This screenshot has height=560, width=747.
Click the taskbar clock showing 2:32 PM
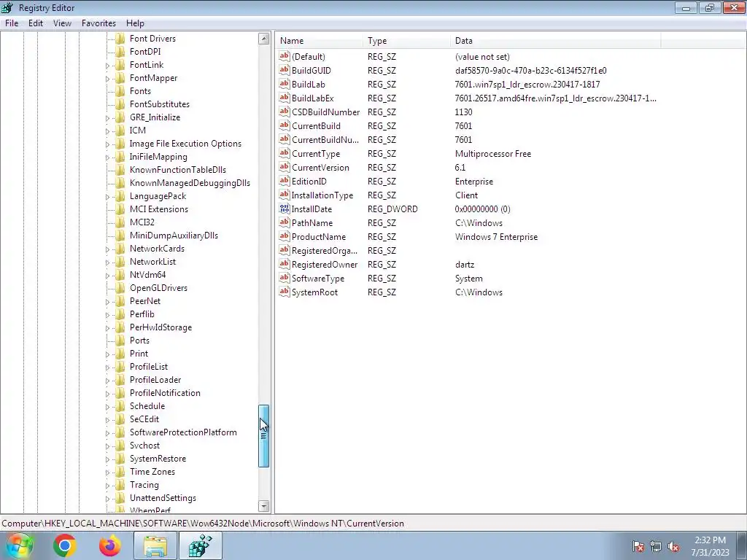(710, 545)
